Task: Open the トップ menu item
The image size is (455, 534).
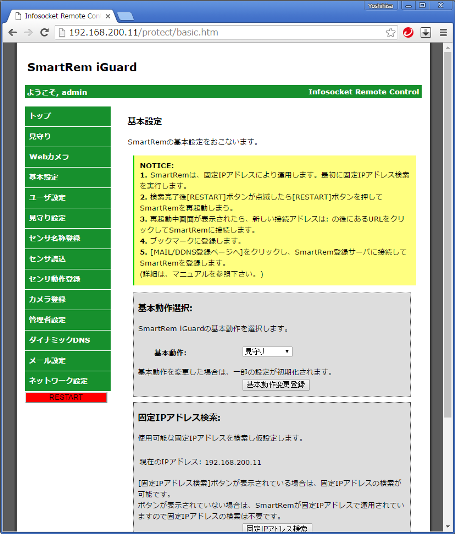Action: (68, 116)
